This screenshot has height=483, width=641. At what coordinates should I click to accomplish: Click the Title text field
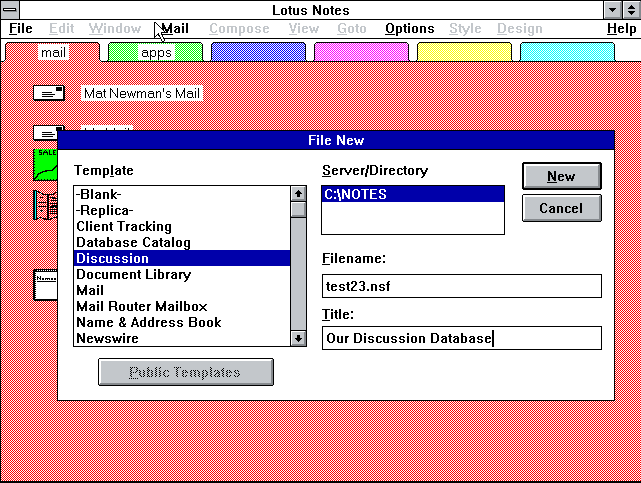point(461,338)
